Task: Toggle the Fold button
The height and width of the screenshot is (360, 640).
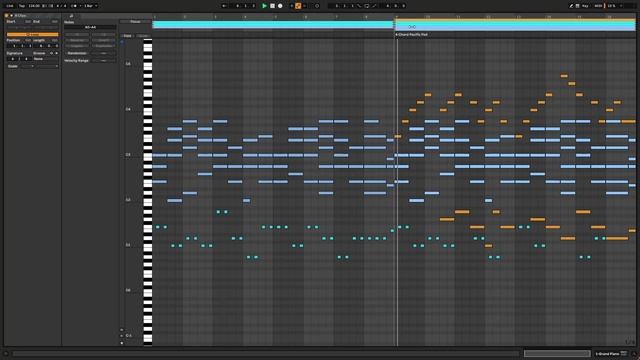Action: (128, 36)
